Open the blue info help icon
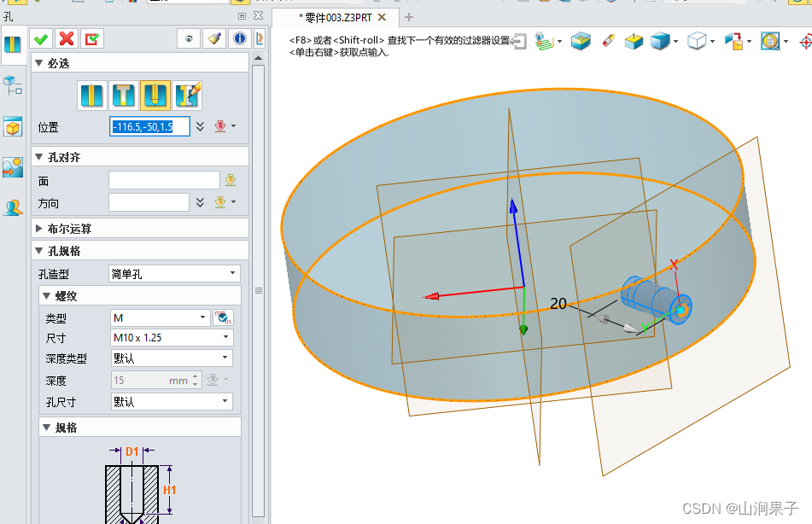This screenshot has height=524, width=812. point(239,39)
